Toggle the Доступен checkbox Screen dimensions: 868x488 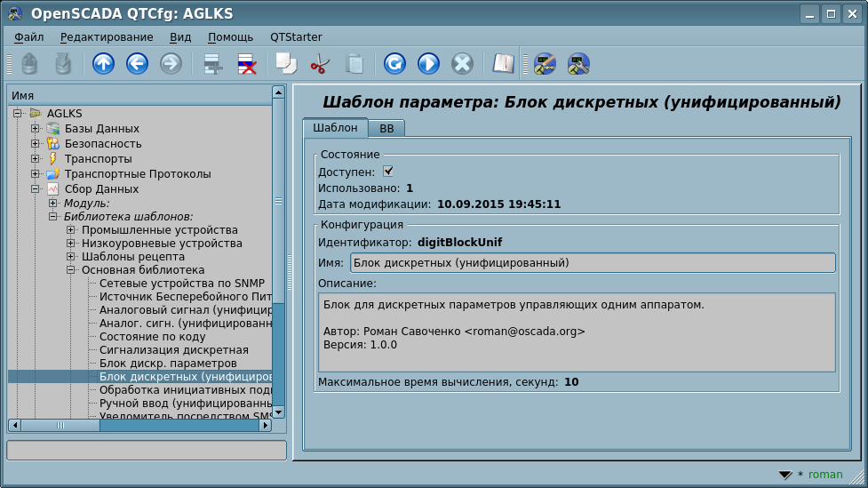click(x=388, y=172)
